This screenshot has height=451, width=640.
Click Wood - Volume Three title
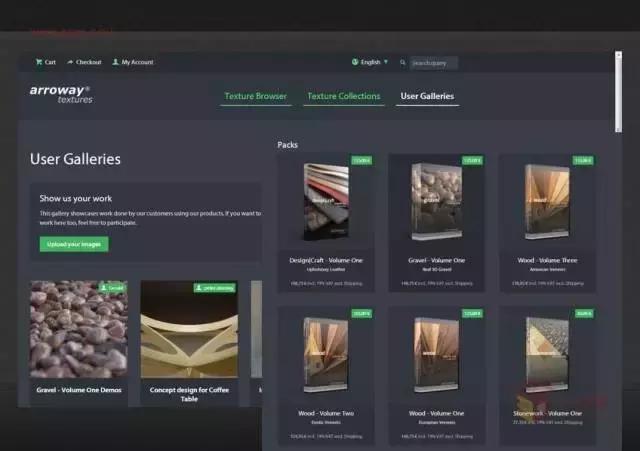click(547, 260)
